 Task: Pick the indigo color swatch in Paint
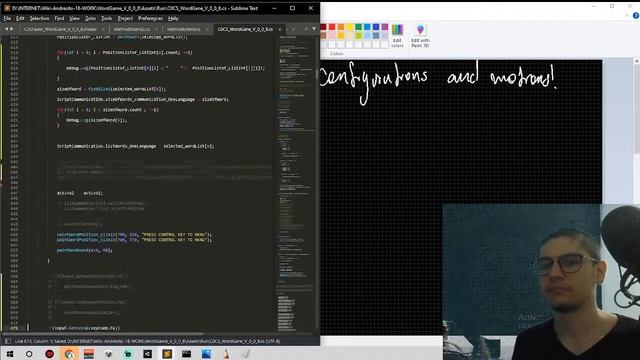tap(376, 27)
